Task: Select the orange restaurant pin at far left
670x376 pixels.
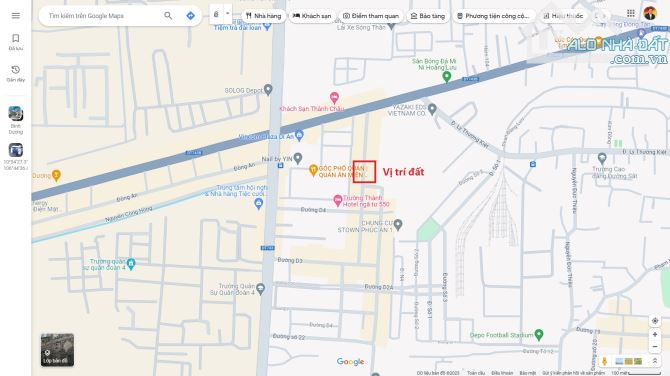Action: click(x=56, y=175)
